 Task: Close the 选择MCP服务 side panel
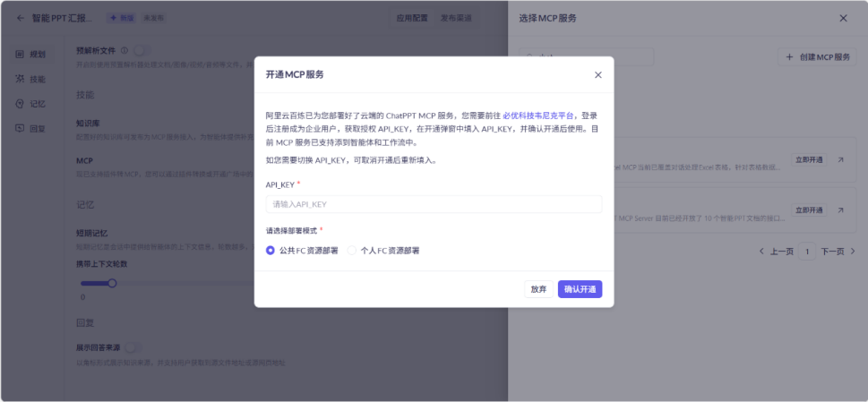point(843,18)
